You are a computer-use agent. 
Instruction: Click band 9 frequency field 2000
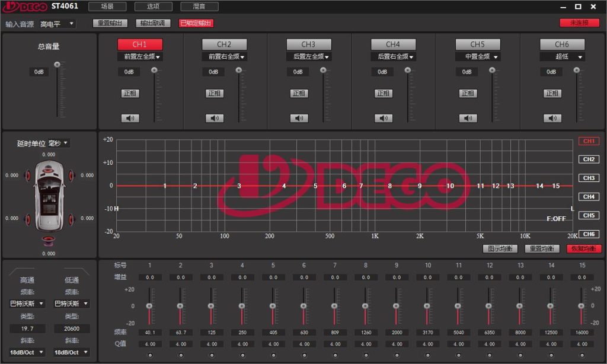click(x=397, y=332)
